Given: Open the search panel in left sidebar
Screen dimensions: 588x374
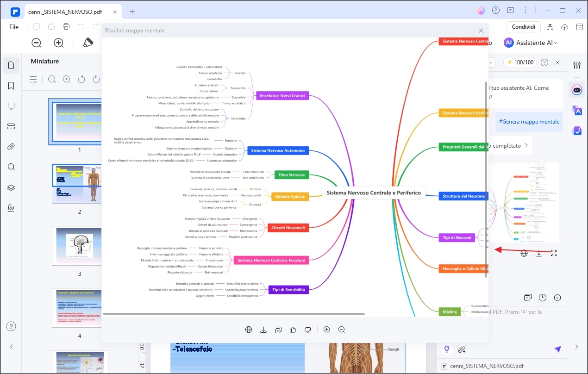Looking at the screenshot, I should 11,167.
